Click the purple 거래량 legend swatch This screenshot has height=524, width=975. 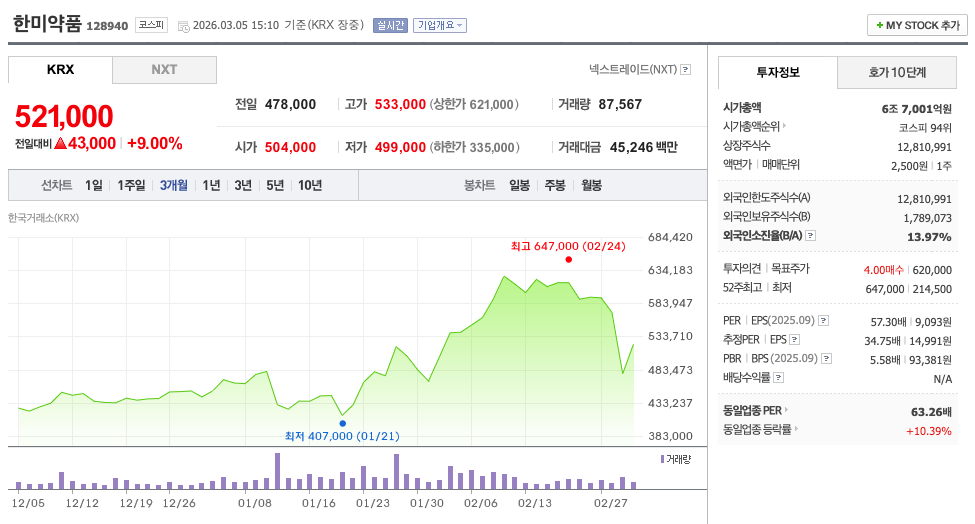tap(662, 459)
